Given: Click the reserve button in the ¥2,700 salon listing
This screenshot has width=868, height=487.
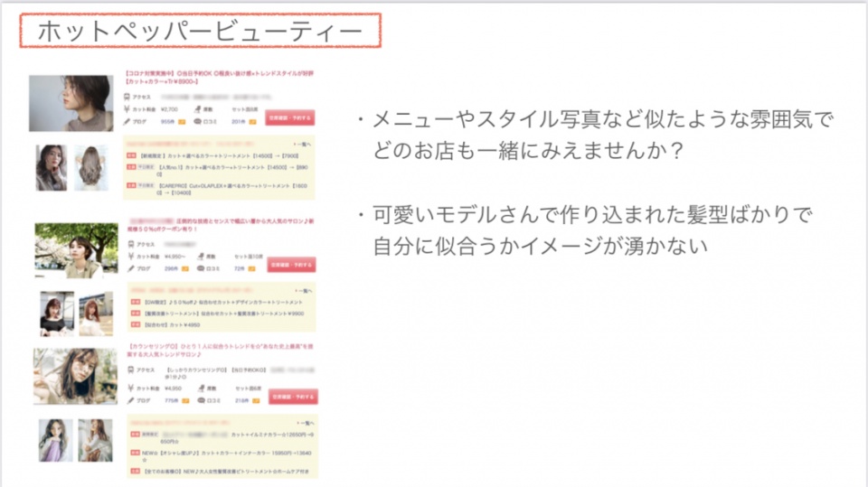Looking at the screenshot, I should click(289, 117).
